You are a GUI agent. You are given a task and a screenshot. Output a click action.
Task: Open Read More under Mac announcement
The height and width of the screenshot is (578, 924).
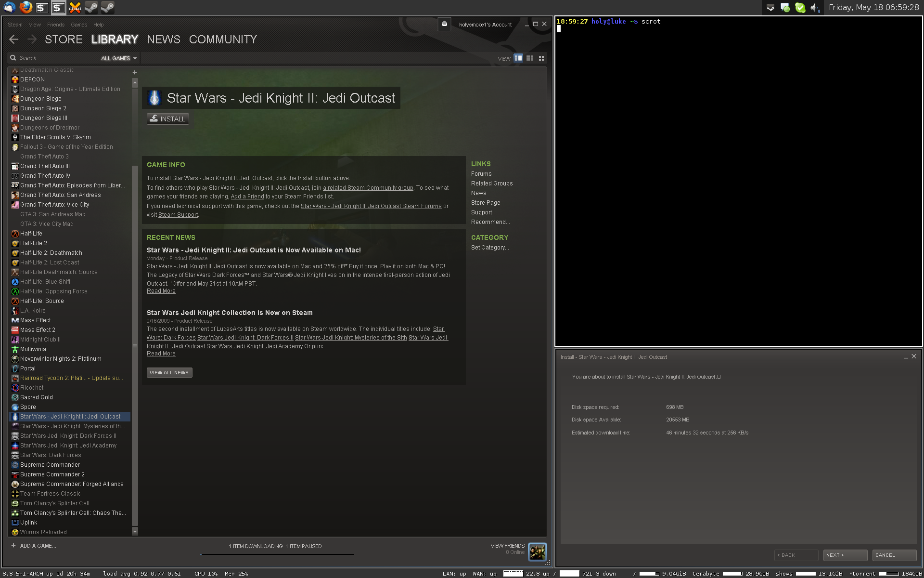point(161,291)
